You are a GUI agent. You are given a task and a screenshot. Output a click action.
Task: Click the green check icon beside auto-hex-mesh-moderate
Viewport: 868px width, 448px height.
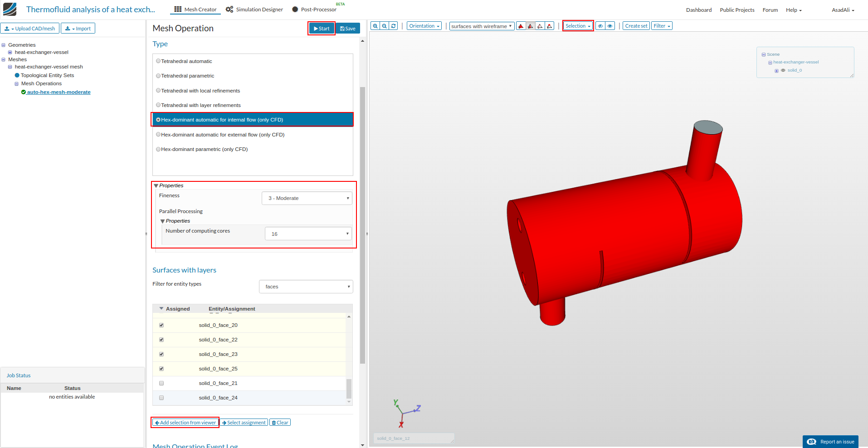click(24, 92)
